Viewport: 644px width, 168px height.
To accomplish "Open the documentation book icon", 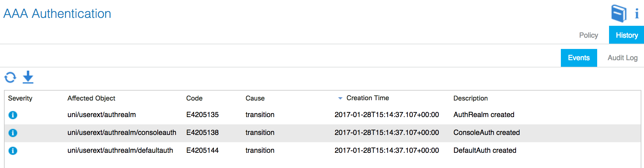I will pyautogui.click(x=619, y=13).
